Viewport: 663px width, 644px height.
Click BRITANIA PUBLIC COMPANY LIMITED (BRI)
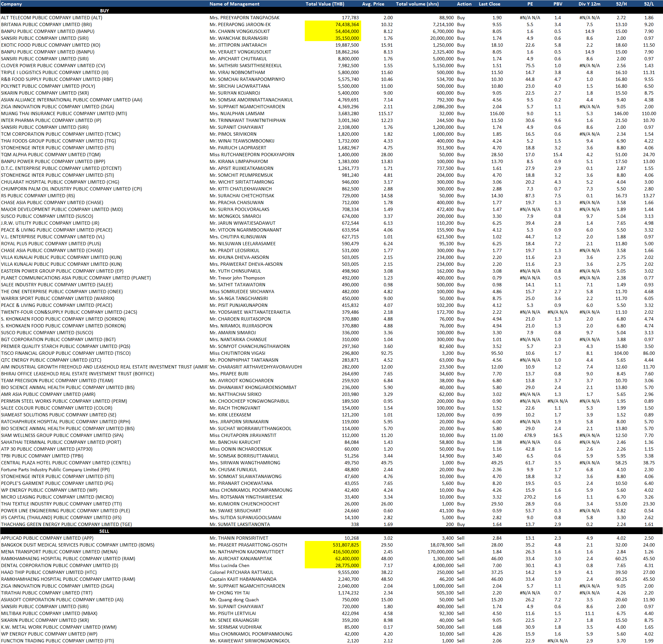46,24
